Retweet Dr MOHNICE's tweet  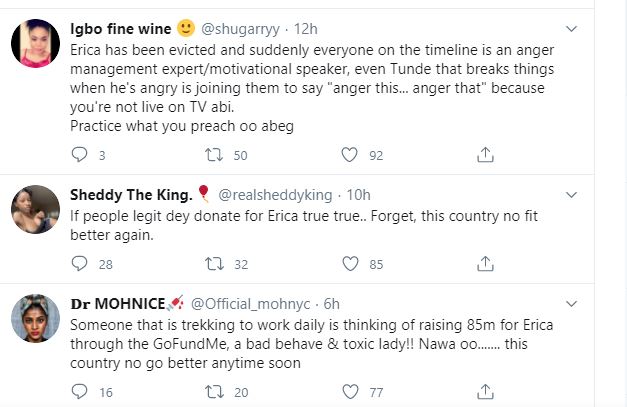click(x=213, y=392)
